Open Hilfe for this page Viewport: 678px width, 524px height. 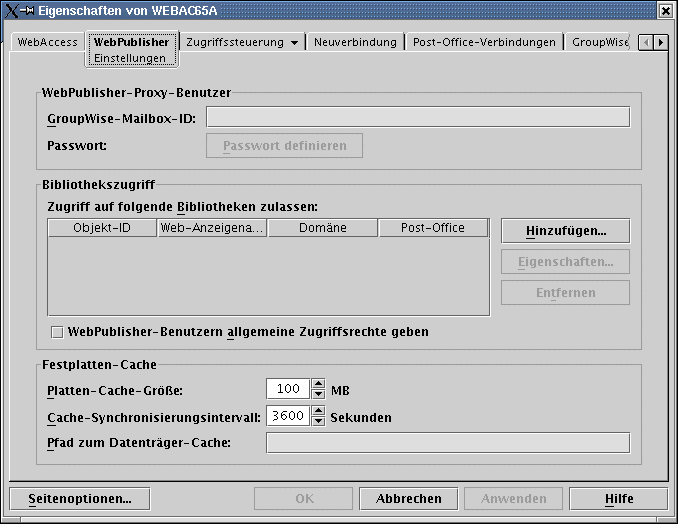(x=619, y=499)
